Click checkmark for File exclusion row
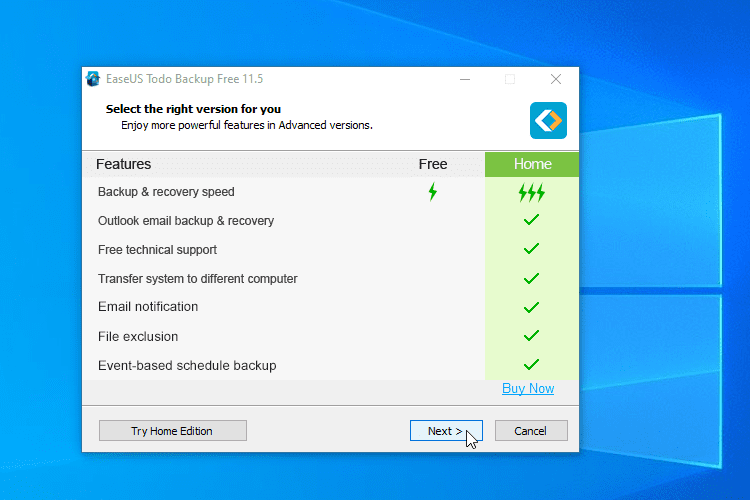Screen dimensions: 750x500 tap(531, 336)
